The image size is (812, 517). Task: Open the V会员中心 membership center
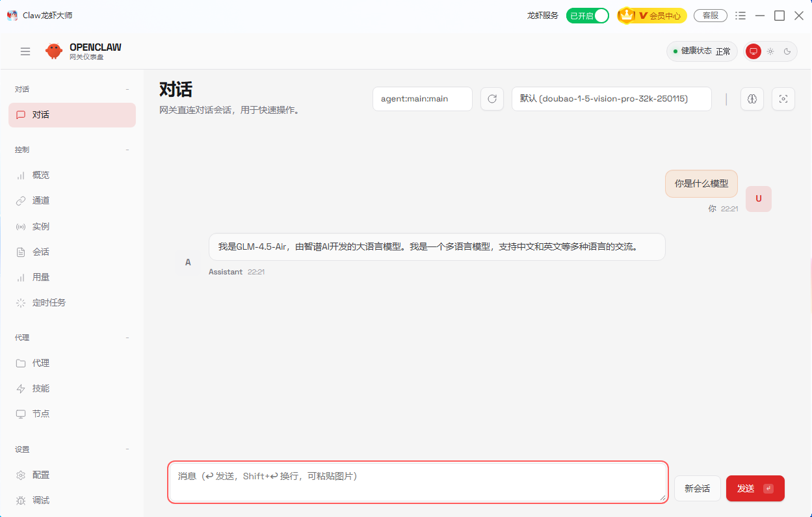[651, 15]
